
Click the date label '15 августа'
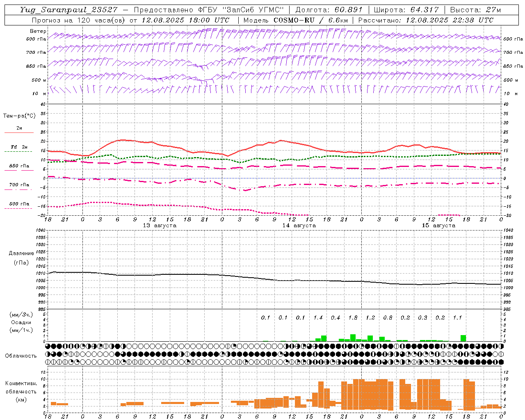click(x=438, y=226)
